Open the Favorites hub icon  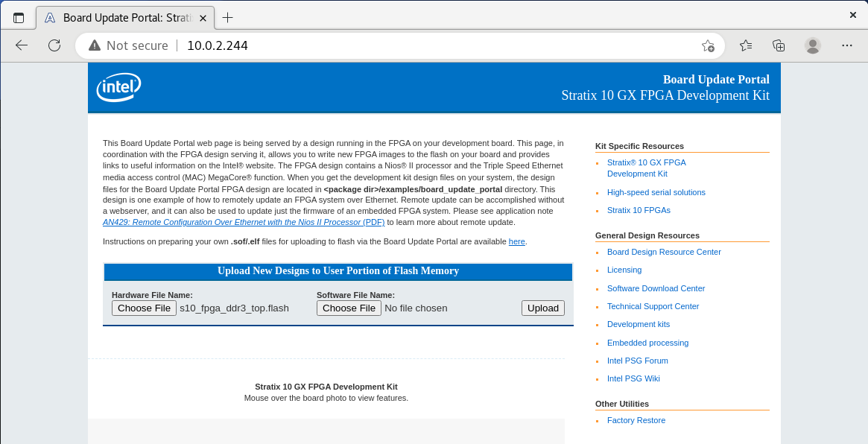point(745,45)
